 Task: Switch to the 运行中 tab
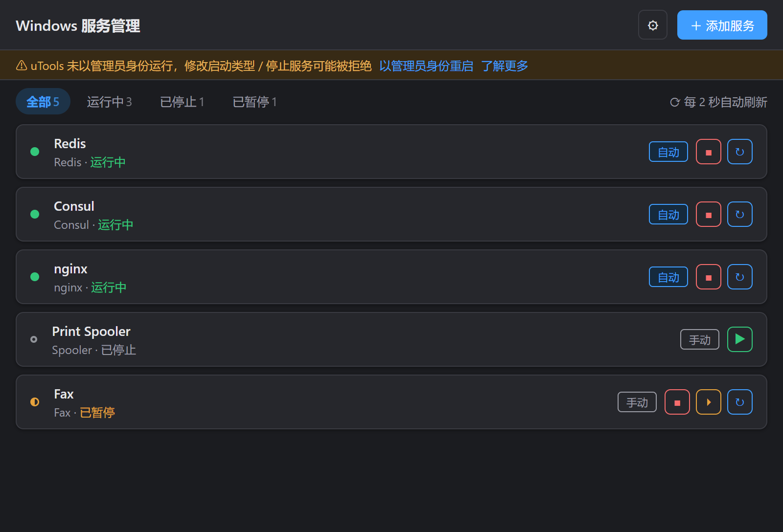pyautogui.click(x=109, y=101)
